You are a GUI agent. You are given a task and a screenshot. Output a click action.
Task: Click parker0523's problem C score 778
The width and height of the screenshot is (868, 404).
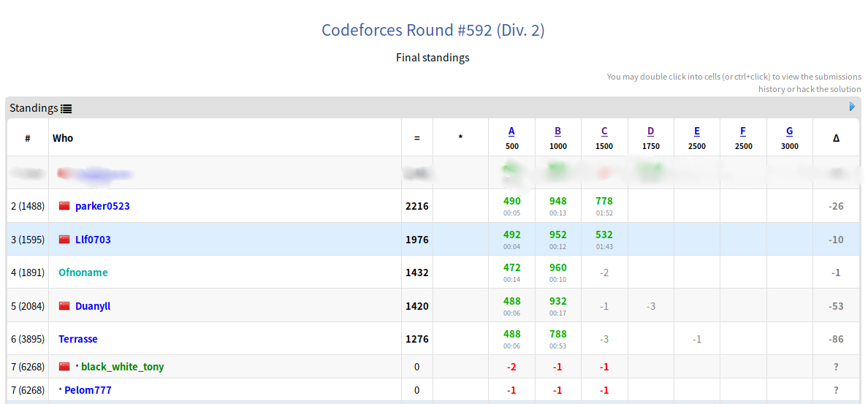604,201
